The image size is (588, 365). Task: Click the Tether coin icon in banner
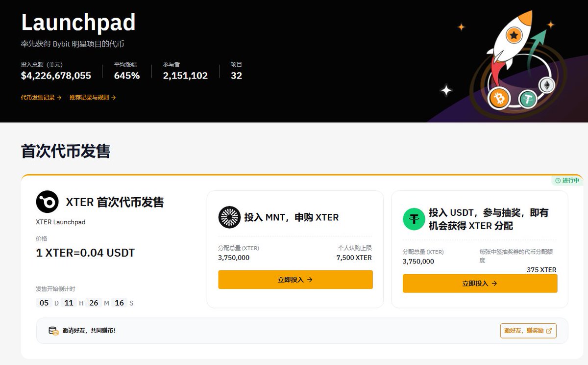pyautogui.click(x=528, y=99)
